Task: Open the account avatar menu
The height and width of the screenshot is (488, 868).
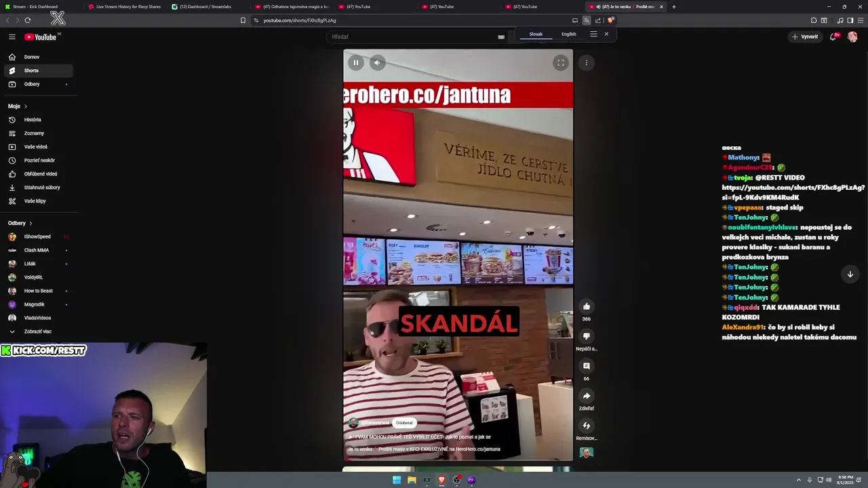Action: (852, 37)
